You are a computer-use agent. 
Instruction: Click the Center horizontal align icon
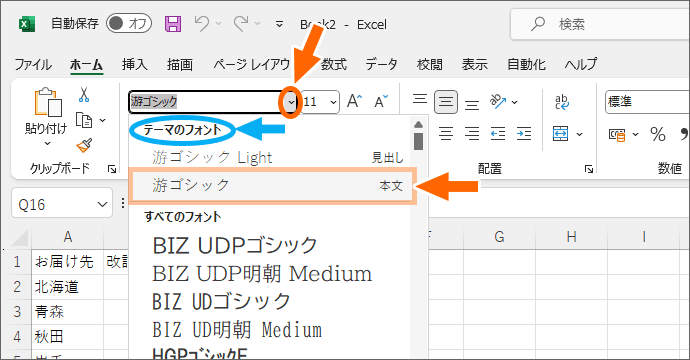(446, 134)
